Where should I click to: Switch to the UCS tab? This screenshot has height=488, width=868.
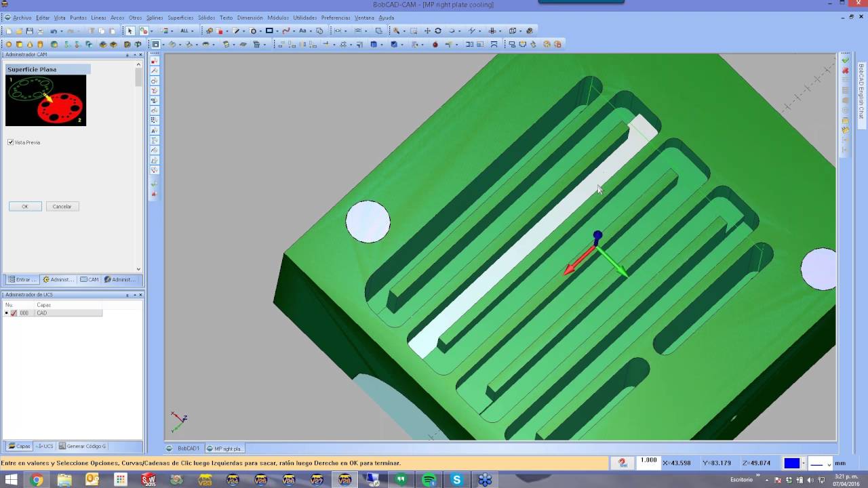click(x=45, y=446)
